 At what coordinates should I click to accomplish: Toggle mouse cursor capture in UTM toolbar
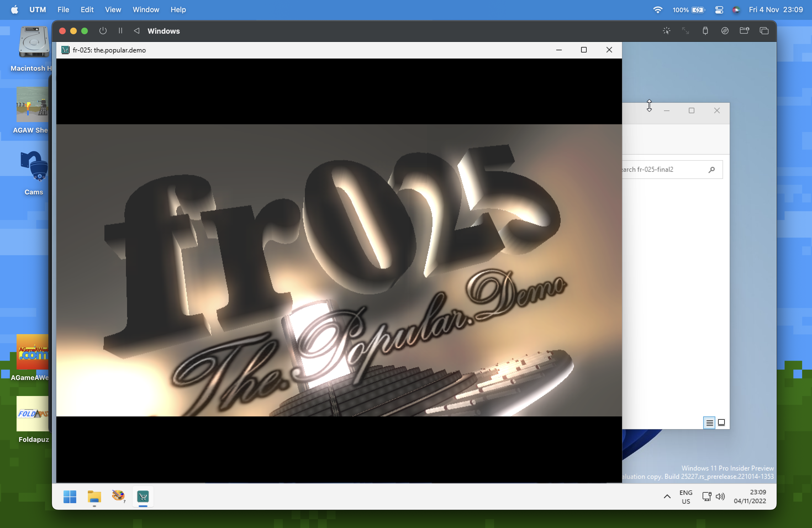pyautogui.click(x=666, y=31)
